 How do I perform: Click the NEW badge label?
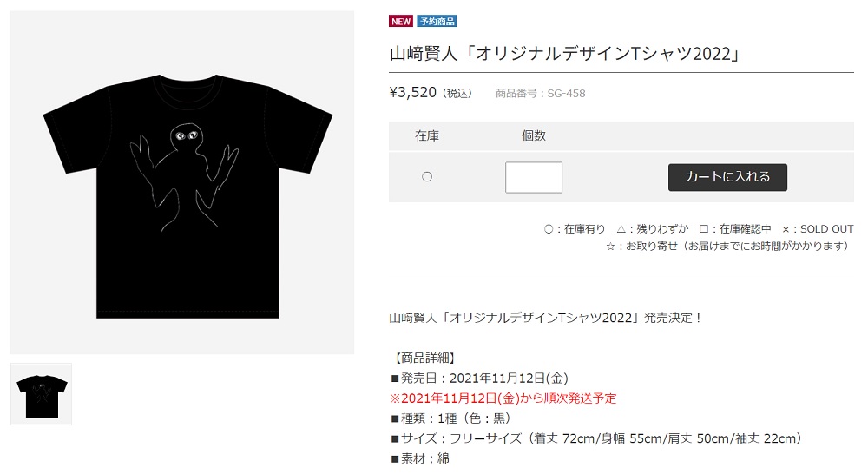[x=401, y=21]
